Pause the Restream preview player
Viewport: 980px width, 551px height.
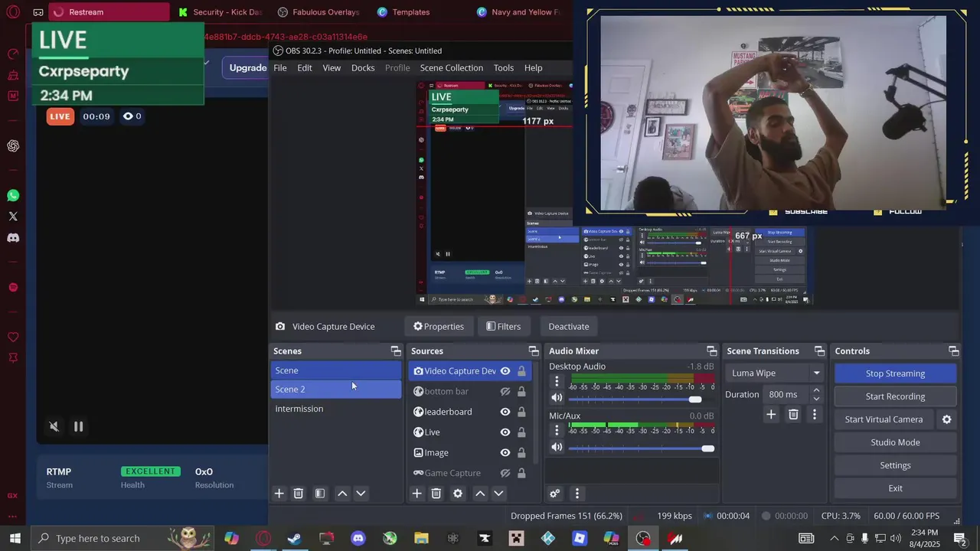(78, 427)
